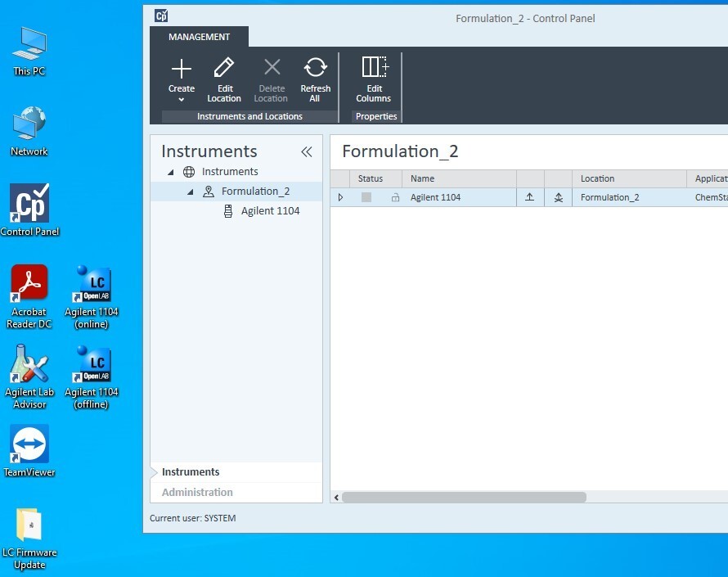Sort by the Status column header
The height and width of the screenshot is (577, 728).
tap(375, 179)
